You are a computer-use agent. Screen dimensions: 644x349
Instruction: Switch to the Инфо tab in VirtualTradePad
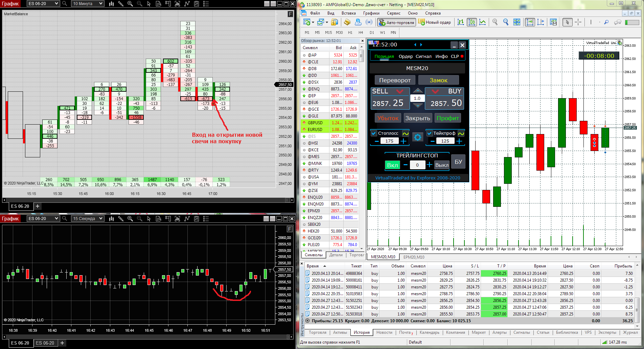441,57
